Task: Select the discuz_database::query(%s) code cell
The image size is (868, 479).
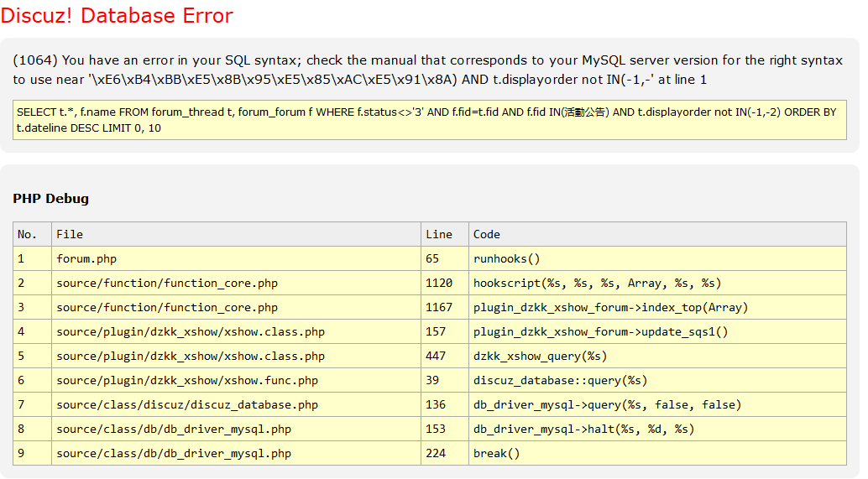Action: [560, 380]
